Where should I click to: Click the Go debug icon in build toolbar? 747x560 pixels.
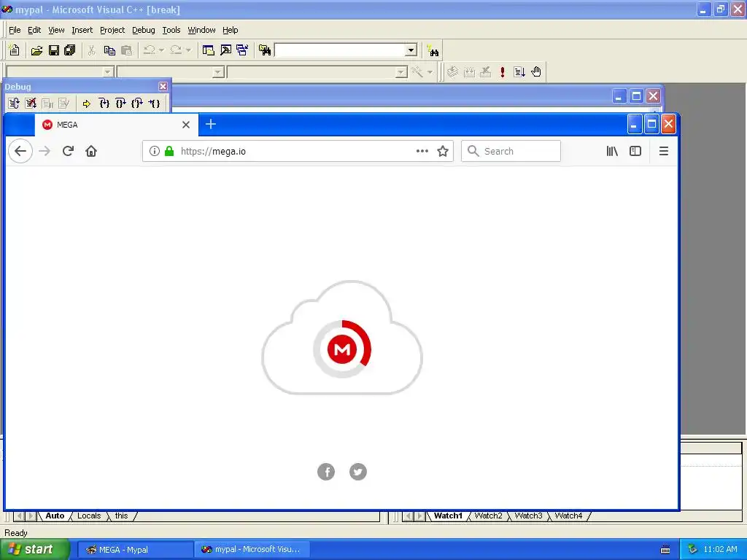click(519, 72)
